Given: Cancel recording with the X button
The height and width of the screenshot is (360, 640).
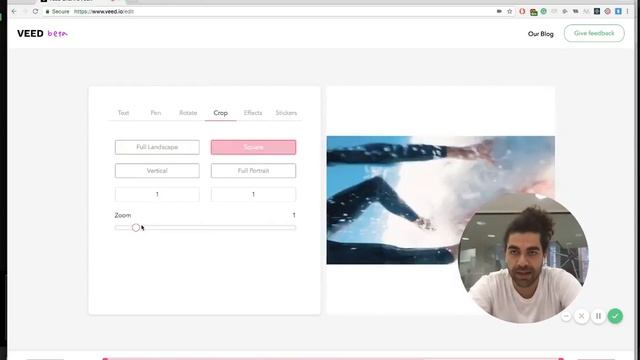Looking at the screenshot, I should [582, 316].
